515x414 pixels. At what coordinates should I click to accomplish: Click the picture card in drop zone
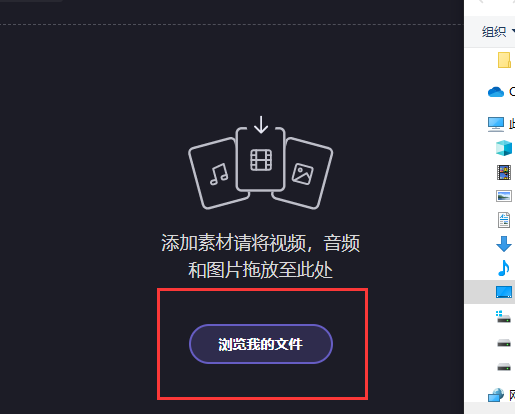(x=302, y=173)
